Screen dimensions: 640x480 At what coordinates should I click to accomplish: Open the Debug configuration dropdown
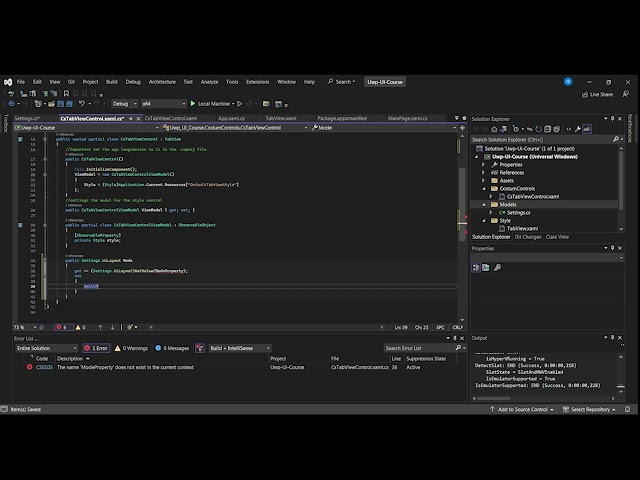coord(124,104)
